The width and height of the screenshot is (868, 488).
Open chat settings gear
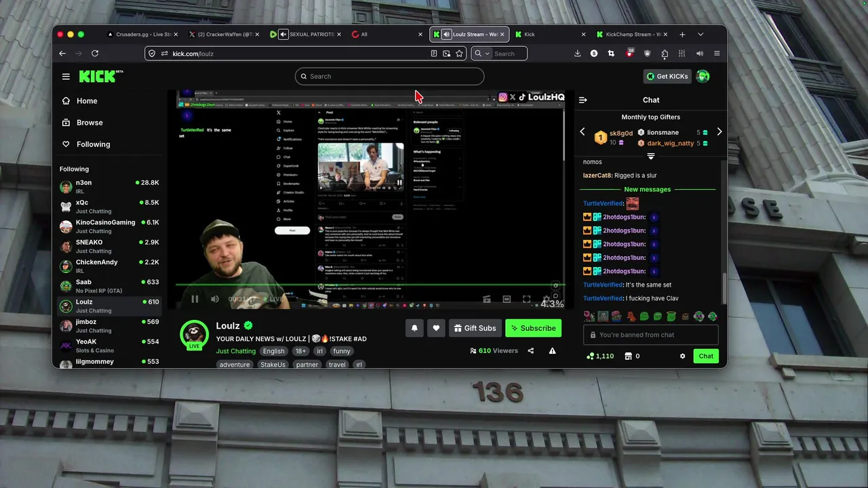point(683,356)
